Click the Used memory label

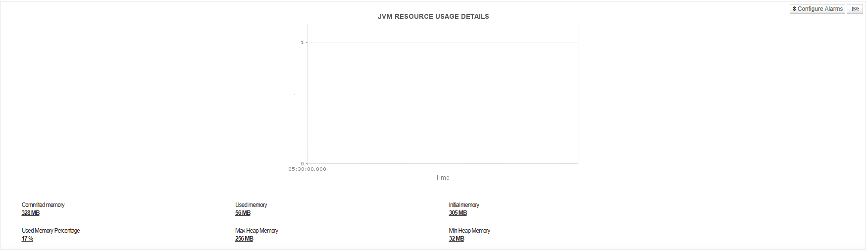click(x=251, y=205)
